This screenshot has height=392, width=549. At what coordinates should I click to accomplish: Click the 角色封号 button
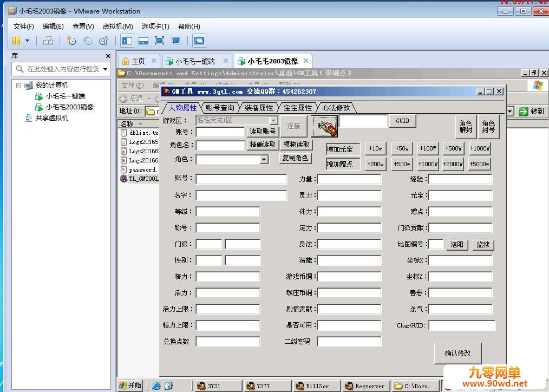488,127
